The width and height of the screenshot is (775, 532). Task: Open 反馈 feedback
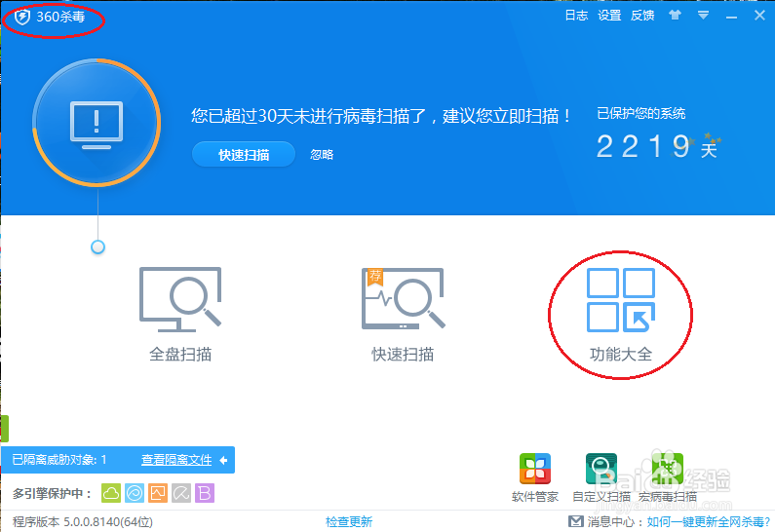[x=642, y=16]
